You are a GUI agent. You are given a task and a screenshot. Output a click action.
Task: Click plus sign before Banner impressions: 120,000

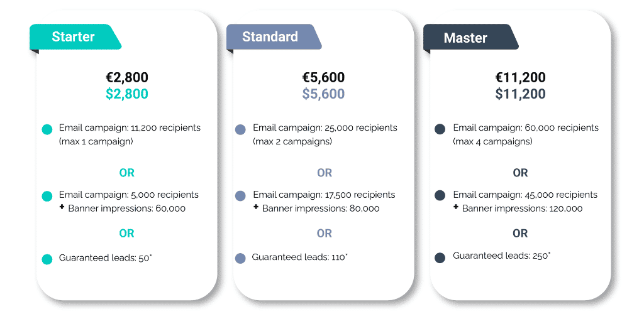click(x=456, y=207)
